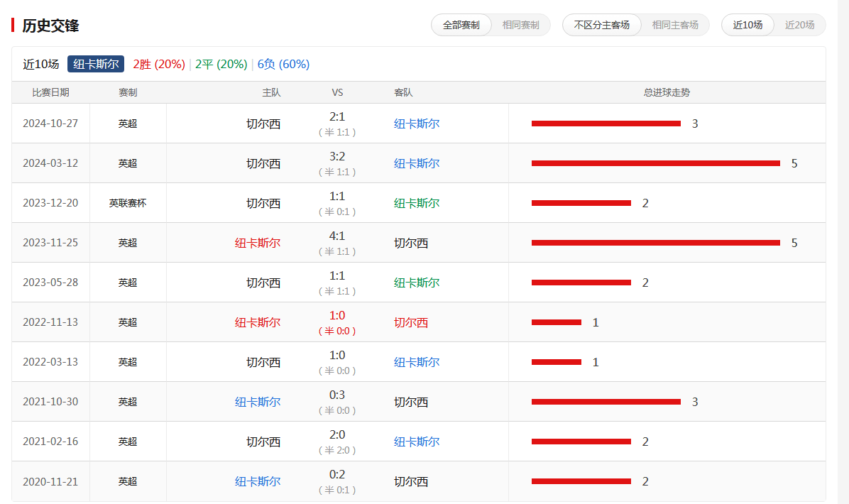Click half-time score (半 2:0) in 2021-02-16 row

(336, 451)
